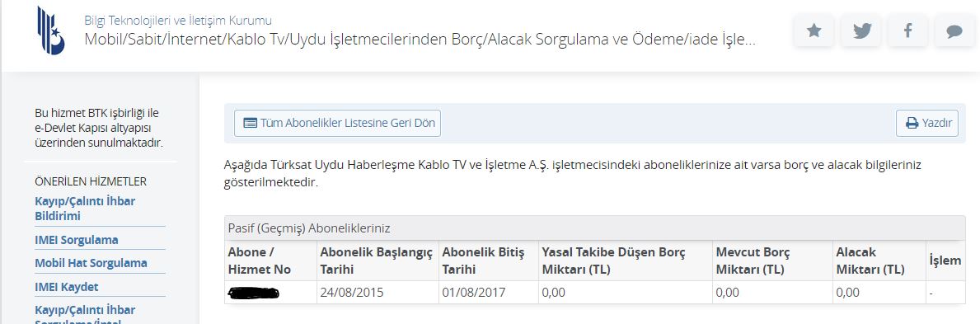Screen dimensions: 980x324
Task: Click the BTK logo emblem
Action: 50,30
